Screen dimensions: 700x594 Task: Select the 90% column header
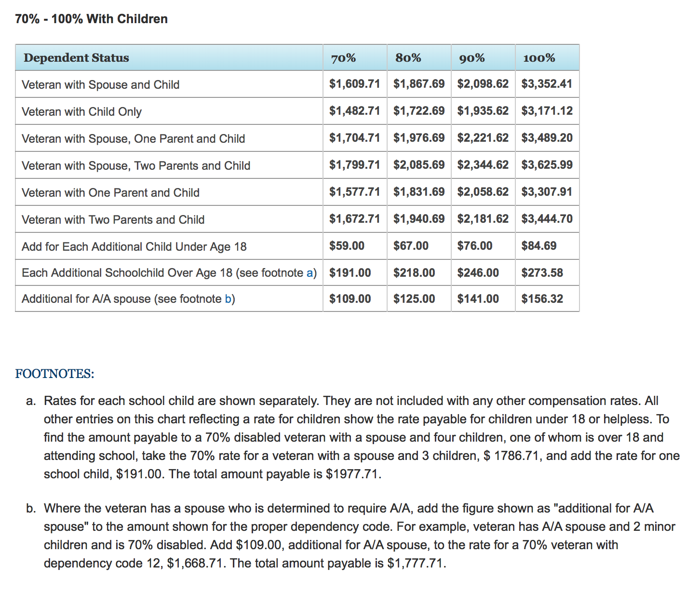pyautogui.click(x=471, y=58)
